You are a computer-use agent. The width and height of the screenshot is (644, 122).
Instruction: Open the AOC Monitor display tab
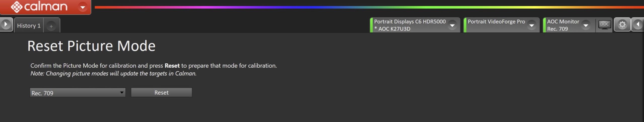click(563, 25)
